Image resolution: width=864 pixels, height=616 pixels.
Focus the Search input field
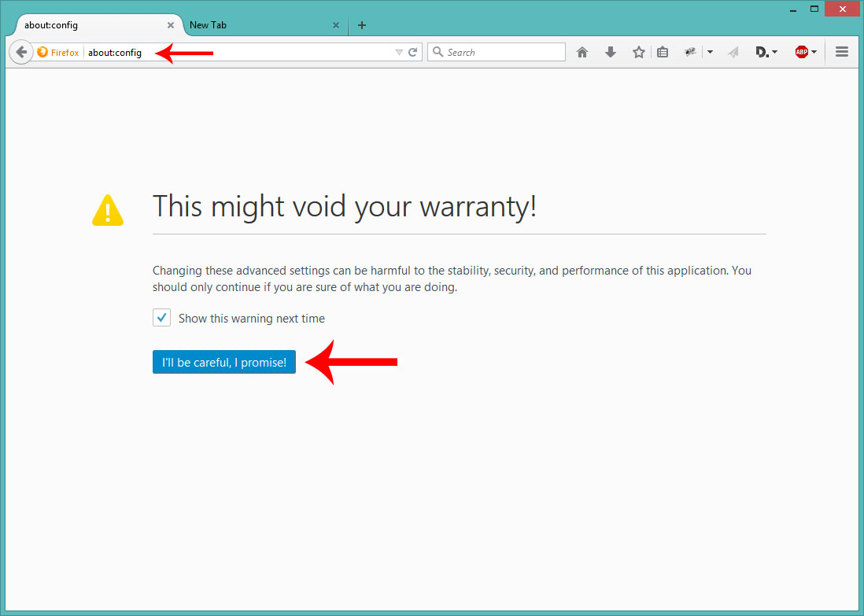click(x=497, y=53)
